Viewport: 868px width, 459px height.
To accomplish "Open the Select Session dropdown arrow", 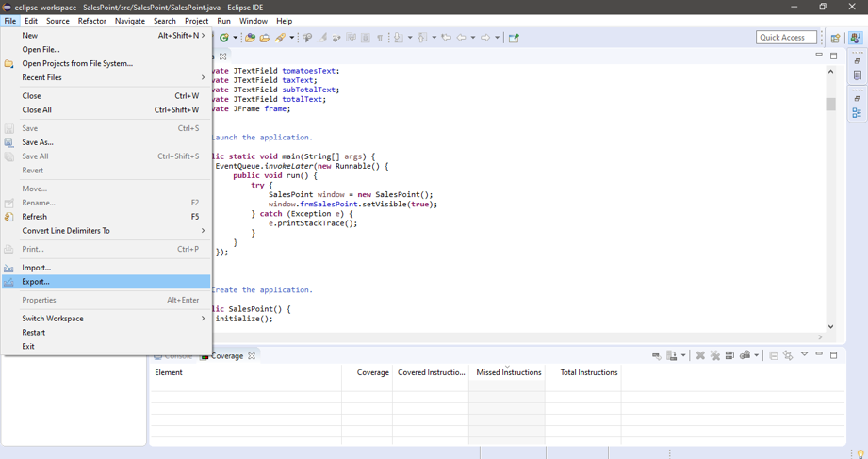I will pyautogui.click(x=756, y=355).
